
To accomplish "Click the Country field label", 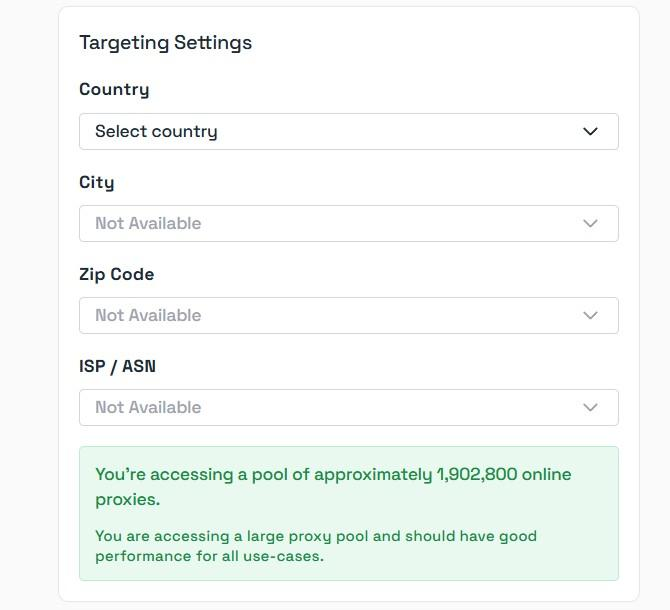I will point(114,89).
